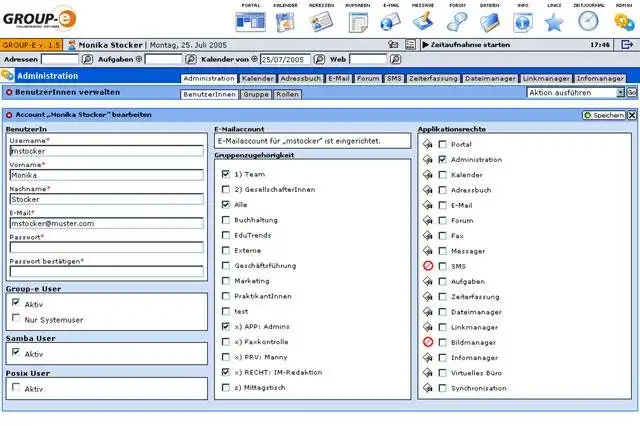Click the Go button next to Aktion ausführen
The height and width of the screenshot is (426, 640).
click(631, 93)
